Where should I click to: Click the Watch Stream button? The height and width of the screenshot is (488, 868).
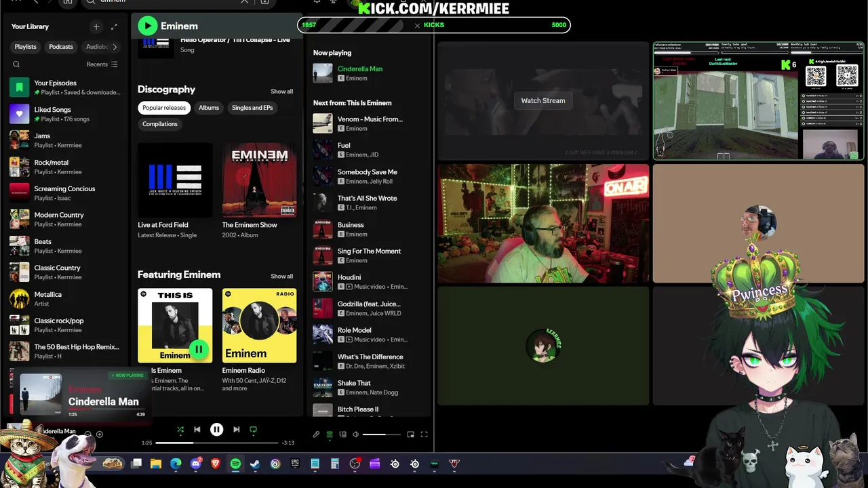[x=543, y=100]
